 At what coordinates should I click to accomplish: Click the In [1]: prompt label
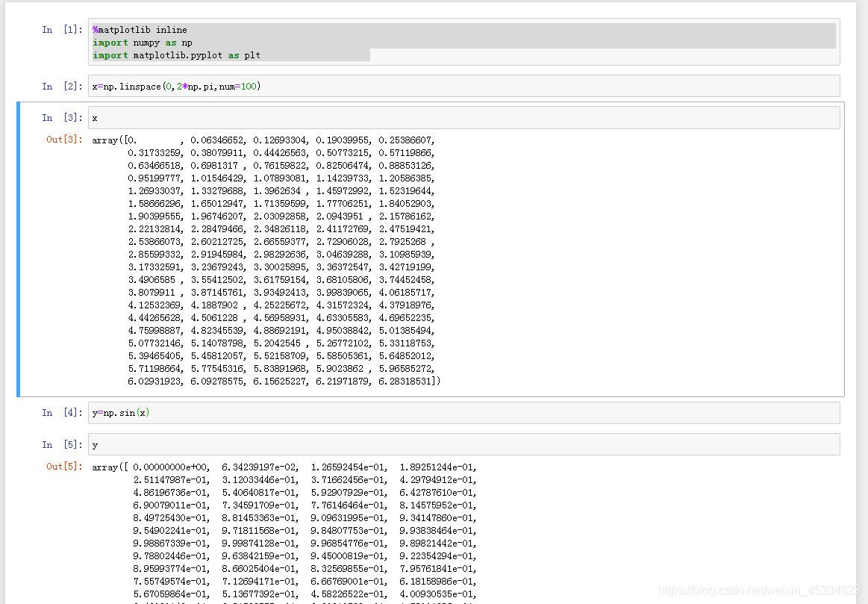tap(62, 30)
